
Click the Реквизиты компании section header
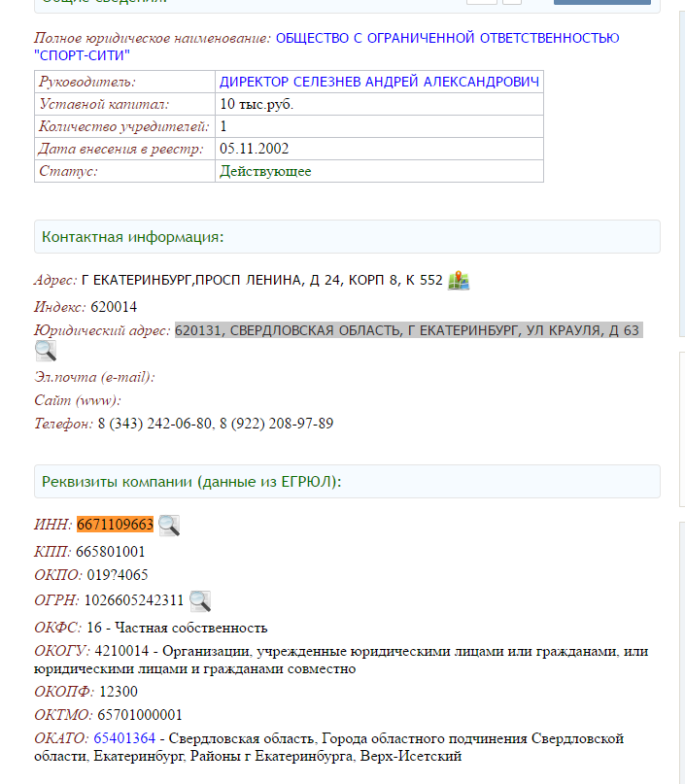pyautogui.click(x=347, y=482)
